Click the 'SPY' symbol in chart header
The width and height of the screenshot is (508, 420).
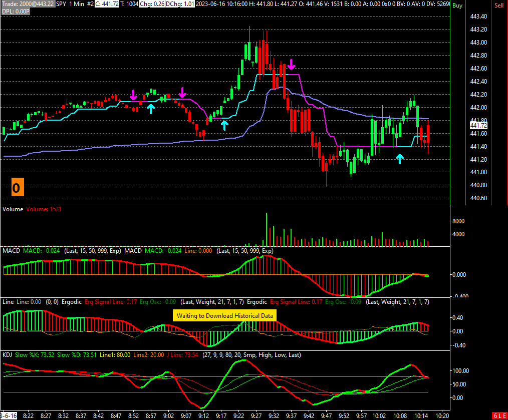click(x=61, y=4)
